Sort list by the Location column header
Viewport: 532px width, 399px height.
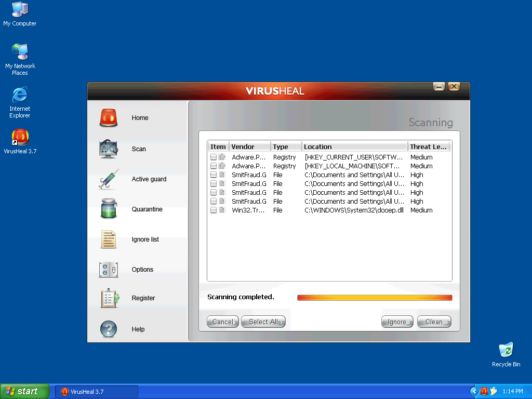pos(355,147)
